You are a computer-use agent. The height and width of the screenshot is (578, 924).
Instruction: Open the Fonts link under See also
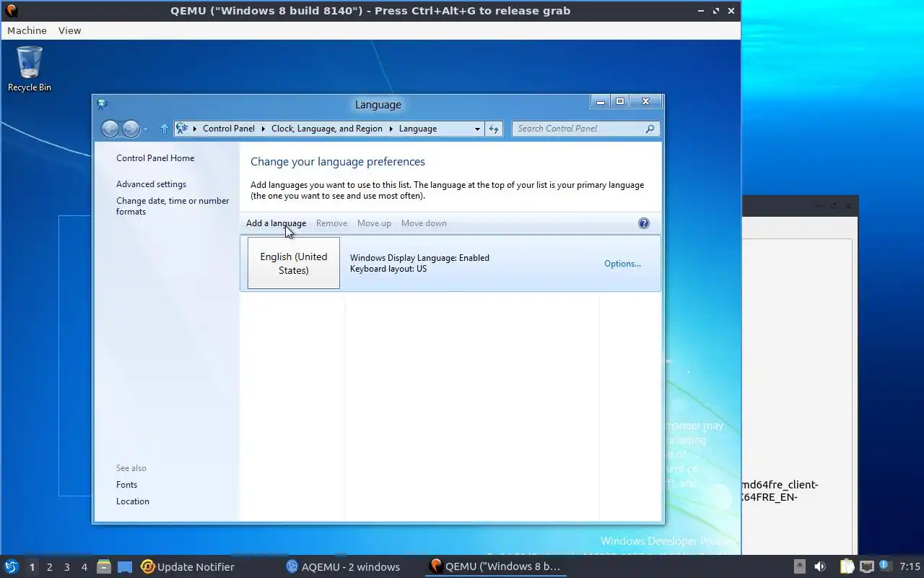[x=126, y=485]
